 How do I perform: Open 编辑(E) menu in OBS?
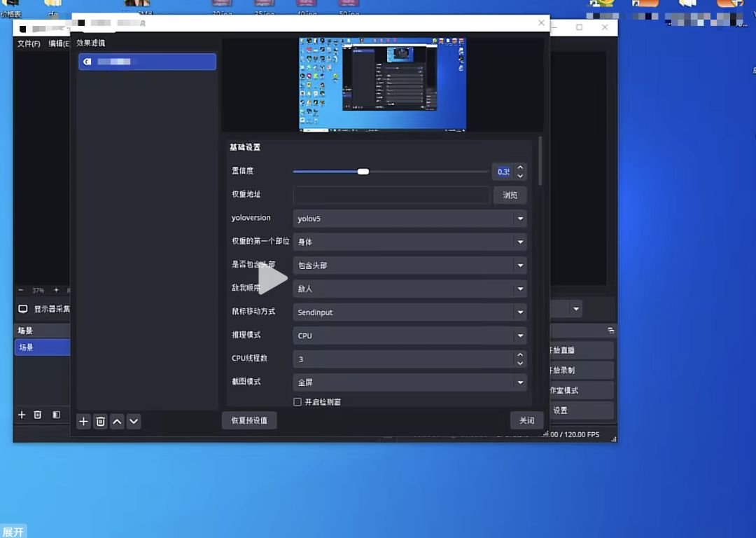point(59,43)
